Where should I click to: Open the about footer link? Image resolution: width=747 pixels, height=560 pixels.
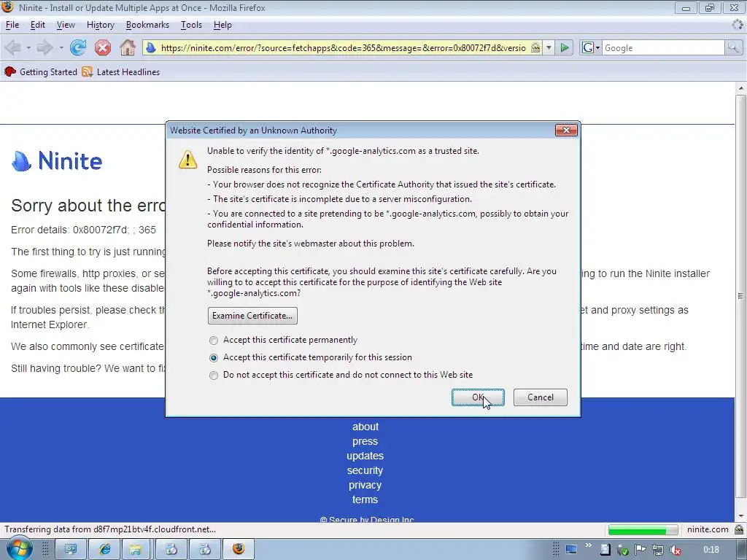[365, 427]
